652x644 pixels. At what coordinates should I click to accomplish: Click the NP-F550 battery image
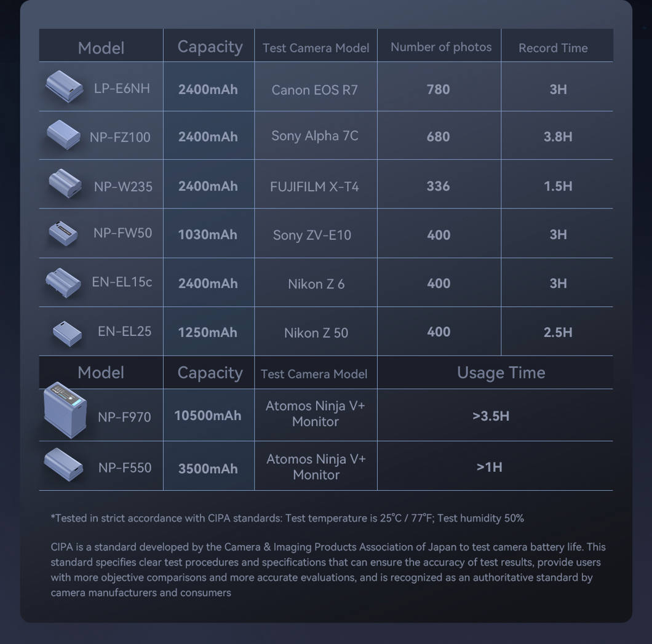(64, 464)
